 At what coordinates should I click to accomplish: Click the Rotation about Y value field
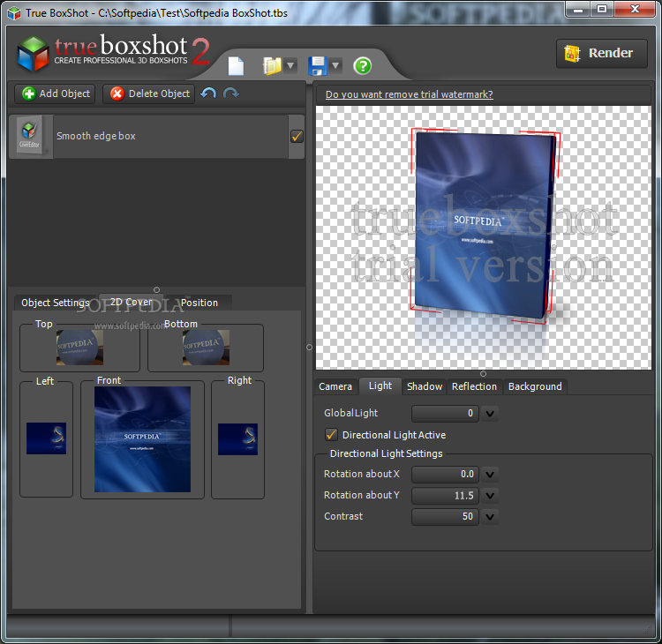point(445,496)
